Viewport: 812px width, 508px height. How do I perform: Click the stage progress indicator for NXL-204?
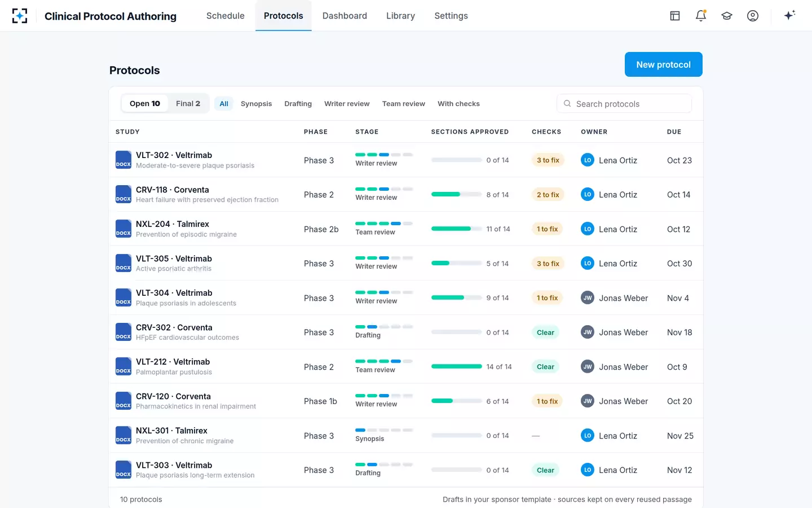click(384, 224)
